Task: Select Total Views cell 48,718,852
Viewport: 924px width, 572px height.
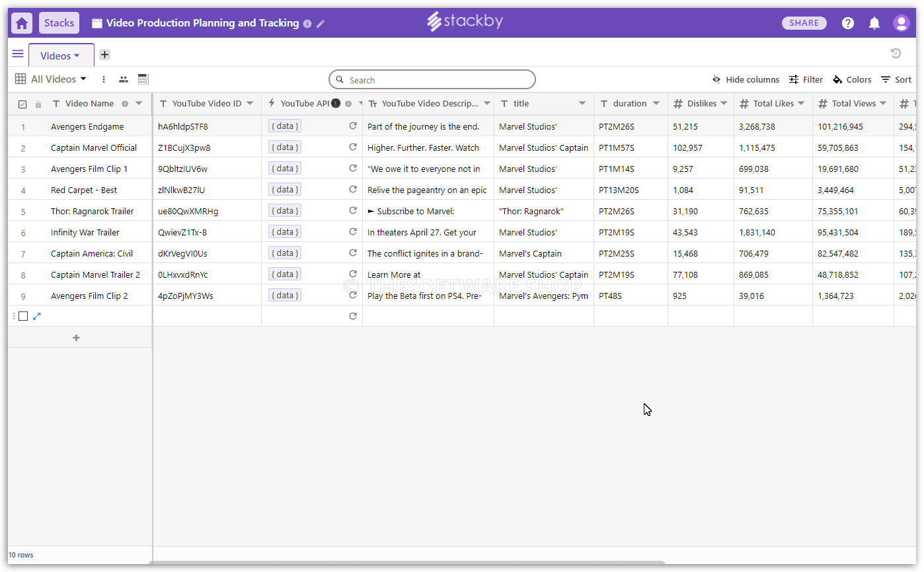Action: click(853, 274)
